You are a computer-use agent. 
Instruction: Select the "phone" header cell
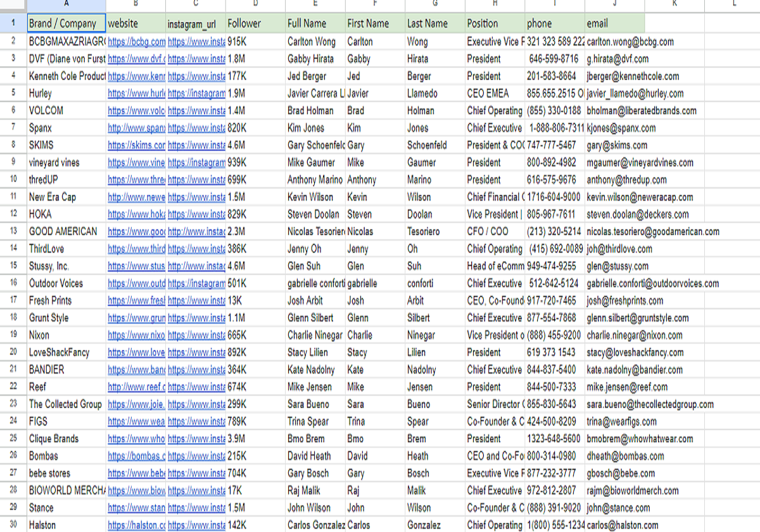[555, 23]
